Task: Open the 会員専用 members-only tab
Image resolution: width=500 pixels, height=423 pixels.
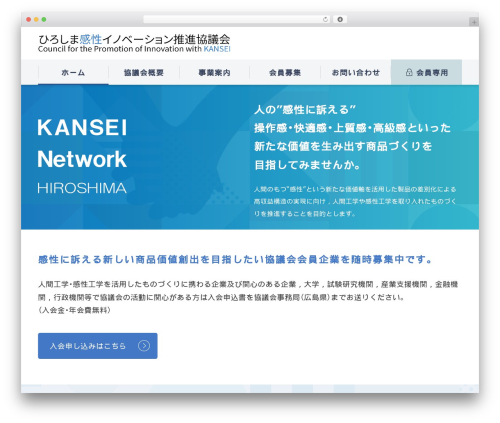Action: click(426, 72)
